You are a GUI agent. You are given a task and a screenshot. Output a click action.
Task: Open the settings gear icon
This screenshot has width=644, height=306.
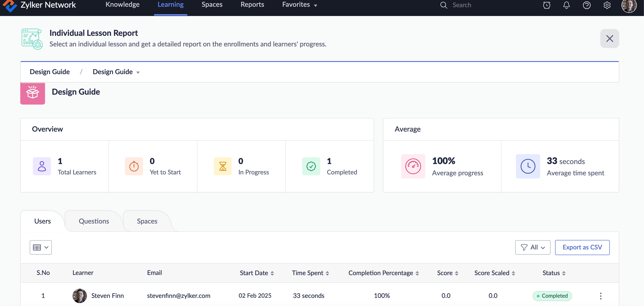607,5
